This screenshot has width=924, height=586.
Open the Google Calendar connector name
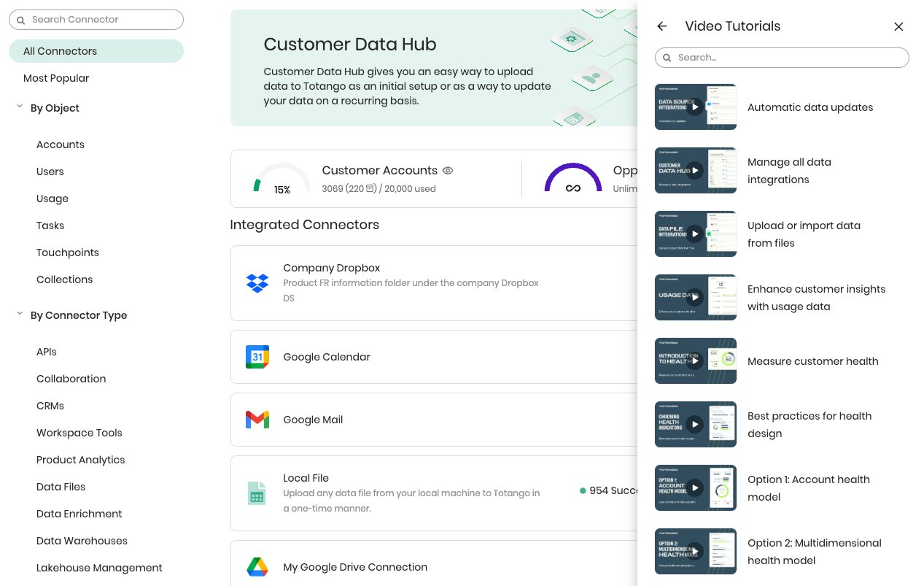[327, 357]
